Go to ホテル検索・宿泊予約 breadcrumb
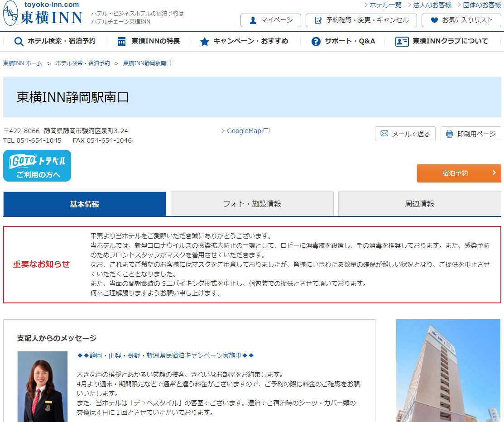 pyautogui.click(x=82, y=63)
